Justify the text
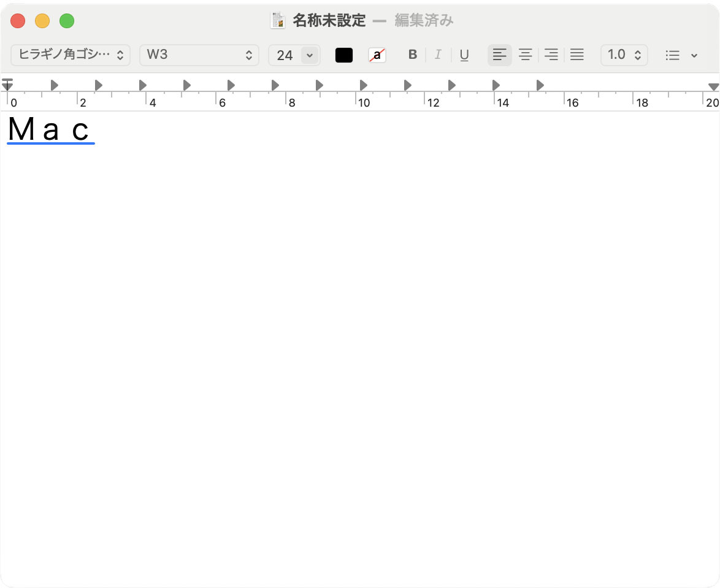The width and height of the screenshot is (720, 588). coord(576,55)
